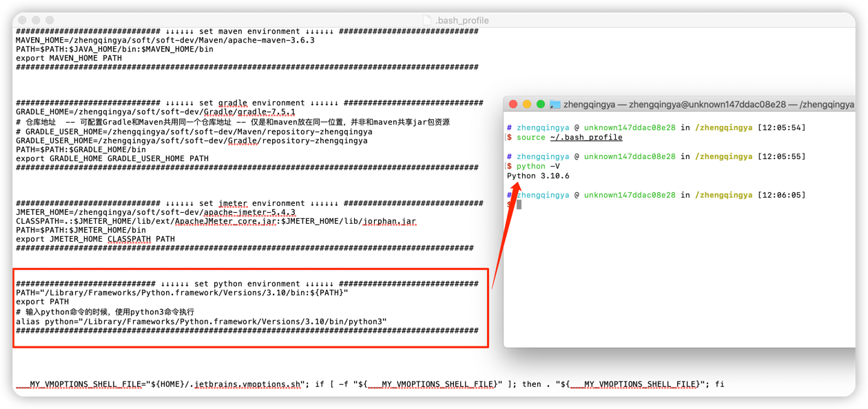Click the folder icon in Terminal title bar

pos(555,105)
